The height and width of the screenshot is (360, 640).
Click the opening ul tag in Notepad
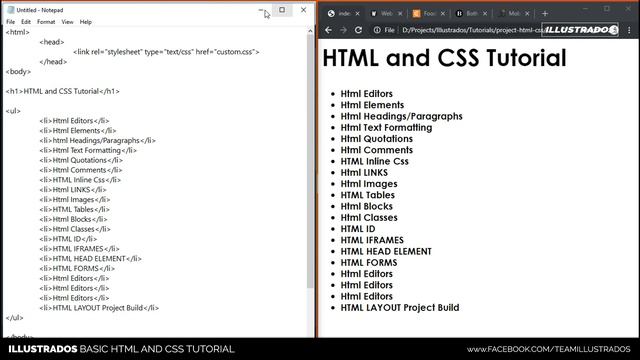coord(13,111)
